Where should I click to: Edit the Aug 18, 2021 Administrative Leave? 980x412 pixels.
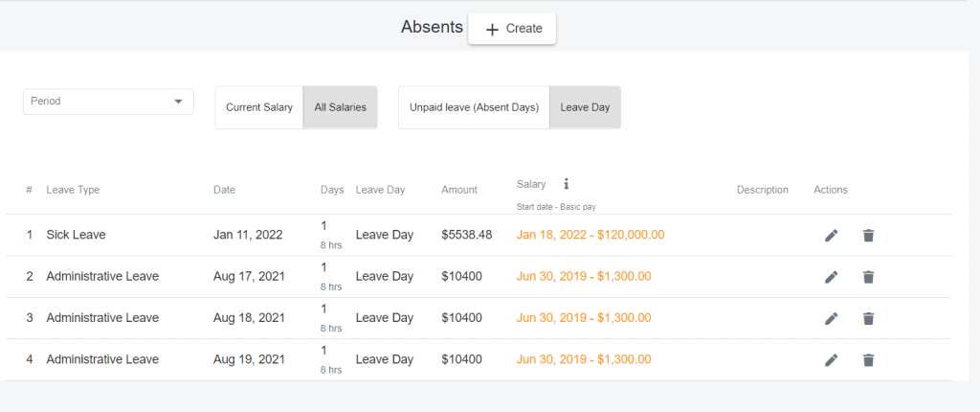[831, 319]
